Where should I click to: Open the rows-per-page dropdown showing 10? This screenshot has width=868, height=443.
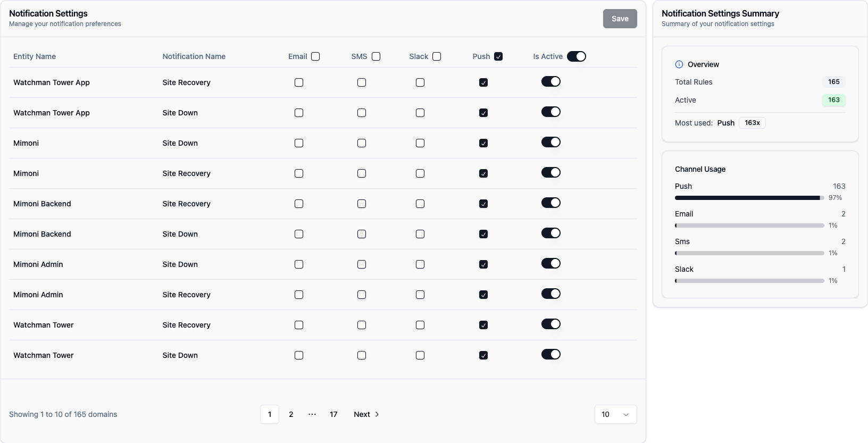[x=616, y=414]
